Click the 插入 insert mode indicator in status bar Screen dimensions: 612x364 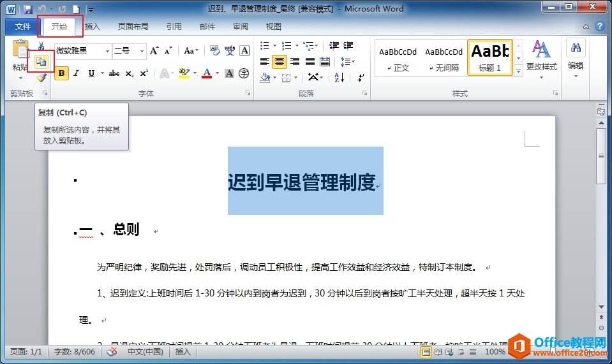pos(183,351)
